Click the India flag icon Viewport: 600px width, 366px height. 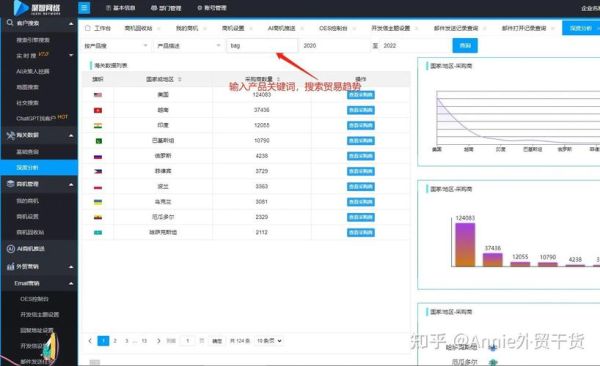pos(98,126)
